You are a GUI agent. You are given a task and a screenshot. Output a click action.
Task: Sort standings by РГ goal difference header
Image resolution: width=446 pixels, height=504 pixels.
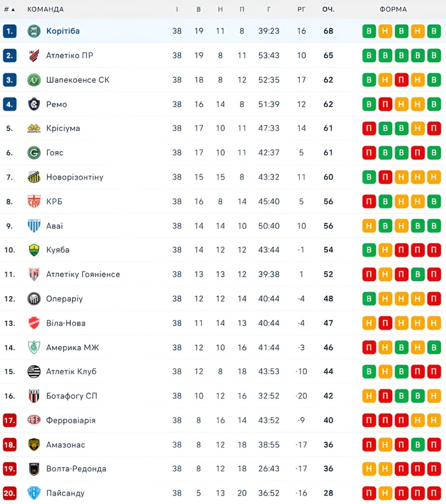tap(302, 9)
